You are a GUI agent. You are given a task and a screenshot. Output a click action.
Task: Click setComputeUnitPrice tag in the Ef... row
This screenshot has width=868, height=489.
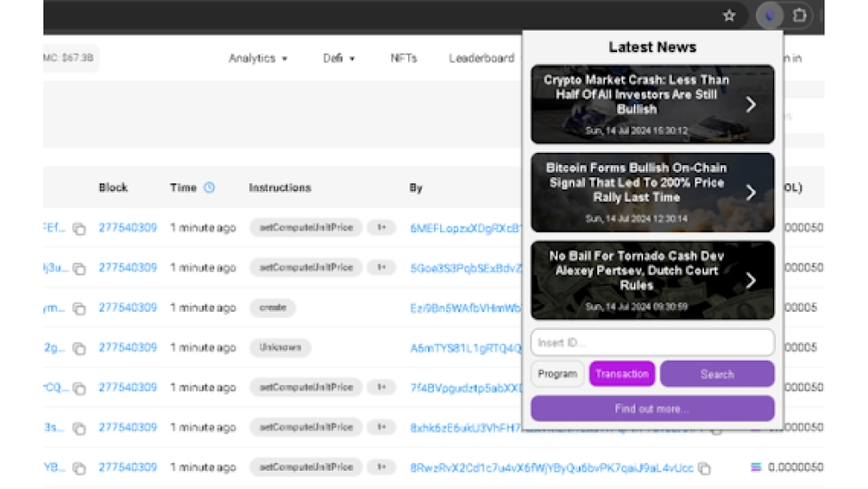(306, 228)
